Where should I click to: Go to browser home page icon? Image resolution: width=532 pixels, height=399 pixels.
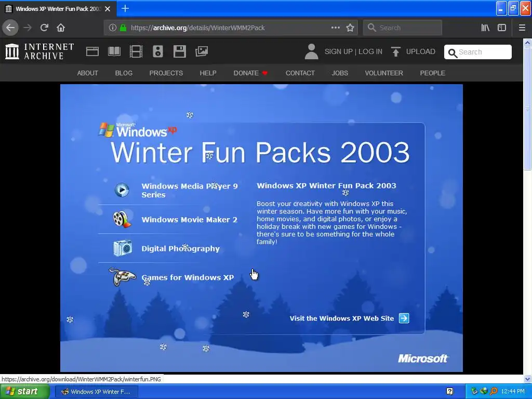61,28
